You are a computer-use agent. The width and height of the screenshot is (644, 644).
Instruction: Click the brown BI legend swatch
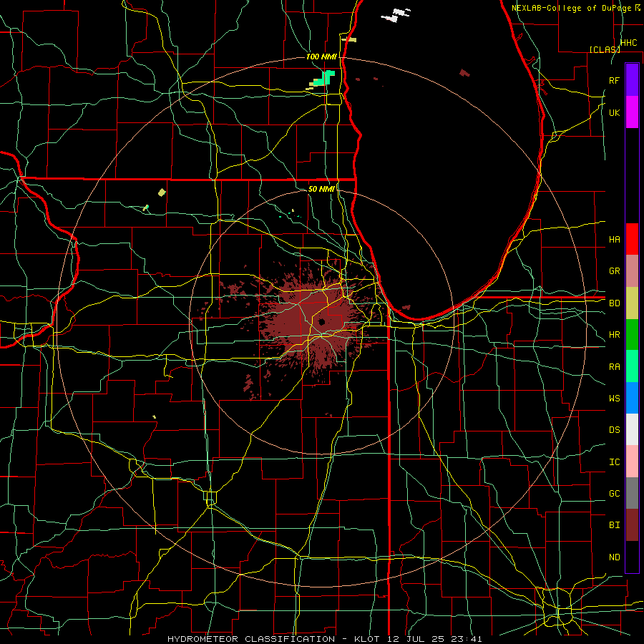pyautogui.click(x=632, y=525)
